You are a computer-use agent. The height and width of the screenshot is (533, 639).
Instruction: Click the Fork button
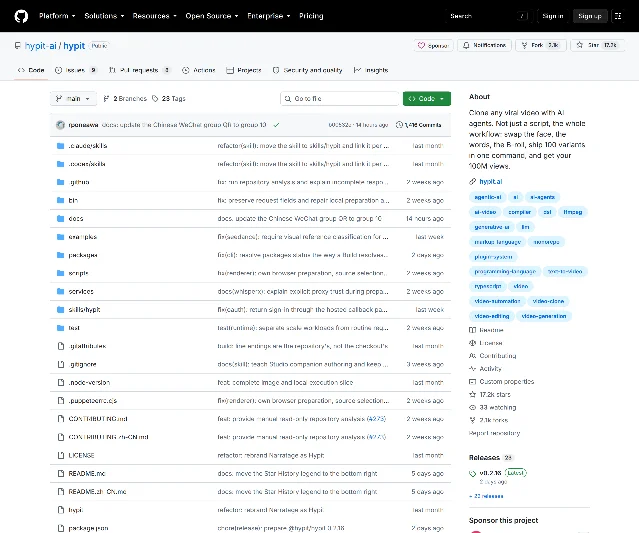[x=540, y=45]
